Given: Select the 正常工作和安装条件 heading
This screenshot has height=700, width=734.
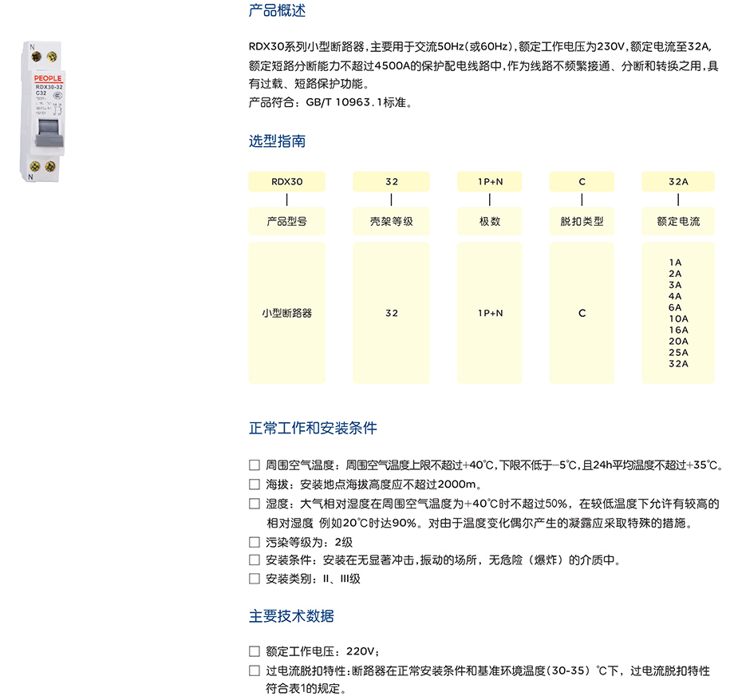Looking at the screenshot, I should 313,428.
